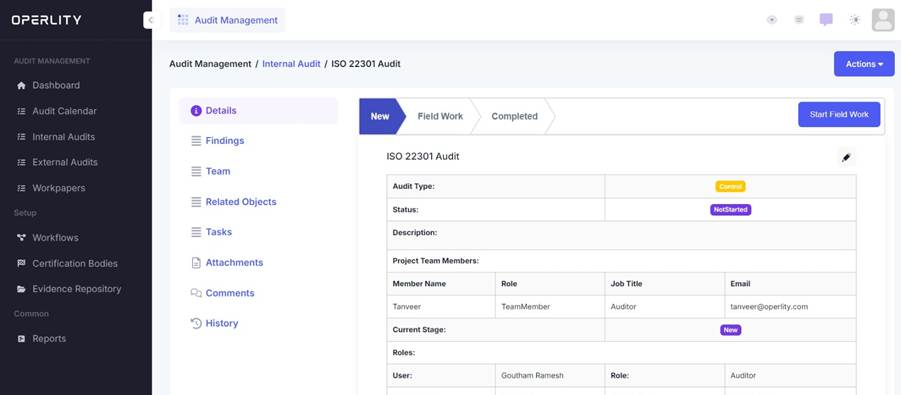Click the Audit Calendar list icon

(21, 112)
